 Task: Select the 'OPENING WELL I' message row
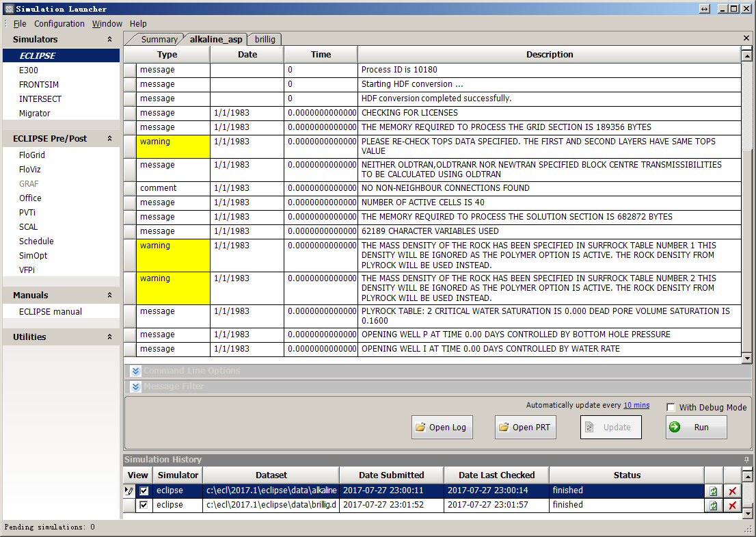pyautogui.click(x=433, y=349)
